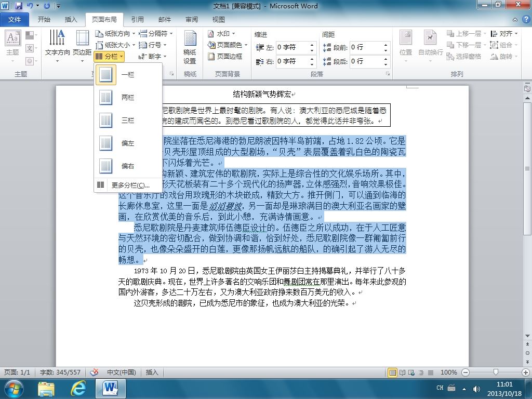Switch to the 视图 view tab
The width and height of the screenshot is (532, 399).
coord(219,20)
